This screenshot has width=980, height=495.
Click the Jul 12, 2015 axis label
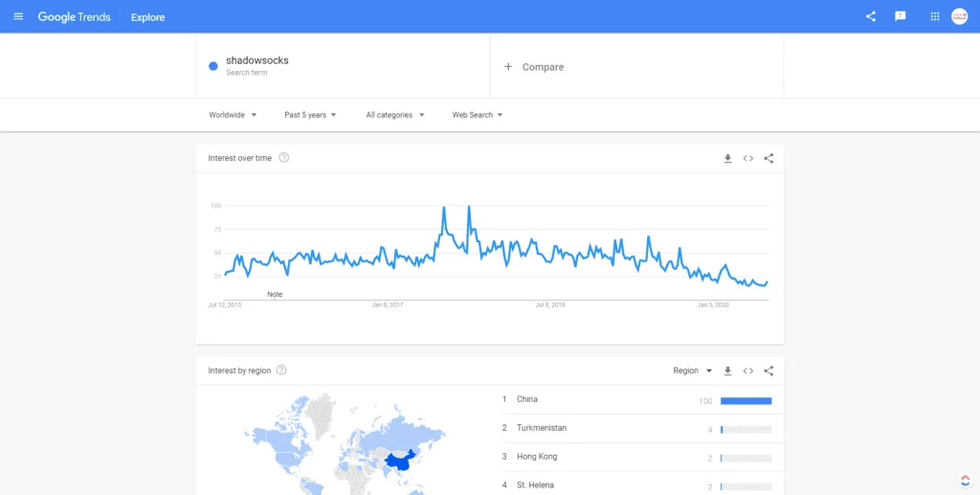tap(224, 305)
